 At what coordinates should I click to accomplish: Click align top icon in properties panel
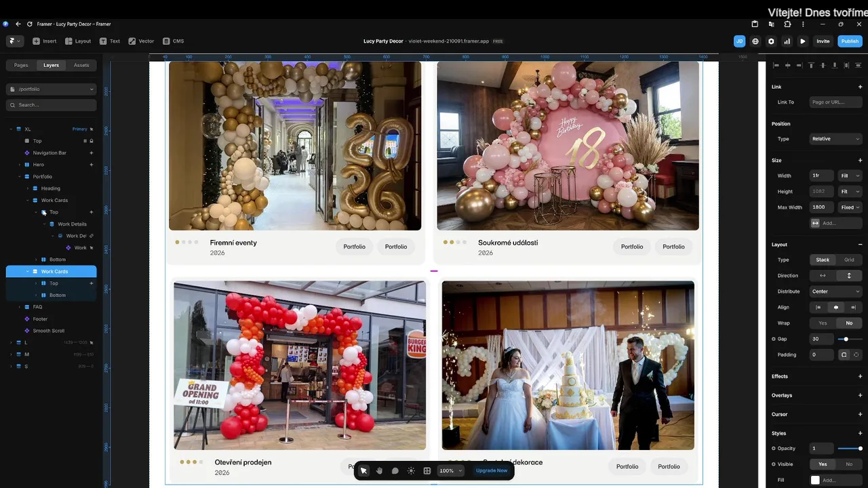point(811,65)
